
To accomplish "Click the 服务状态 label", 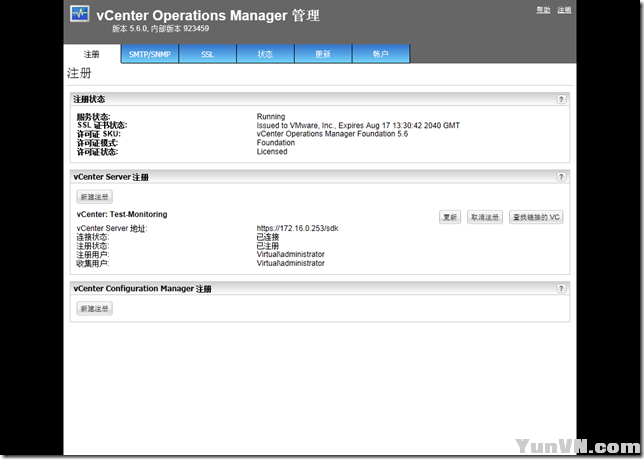I will click(93, 117).
